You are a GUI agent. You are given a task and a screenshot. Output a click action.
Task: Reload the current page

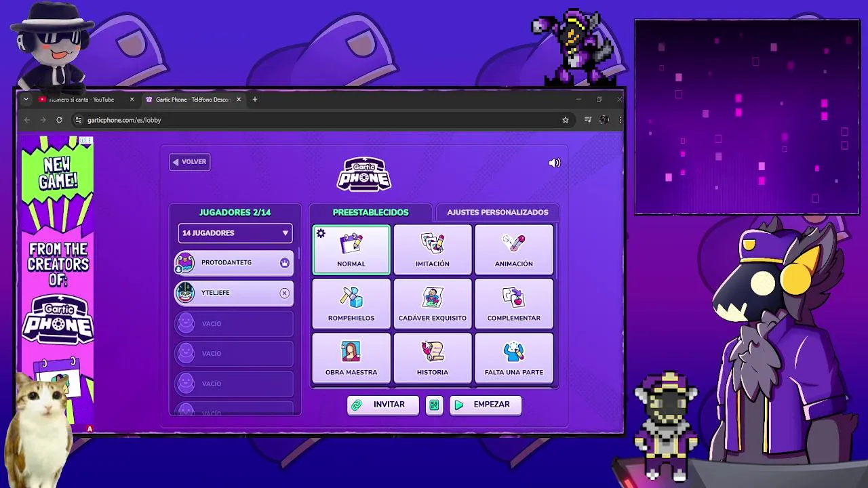[59, 120]
